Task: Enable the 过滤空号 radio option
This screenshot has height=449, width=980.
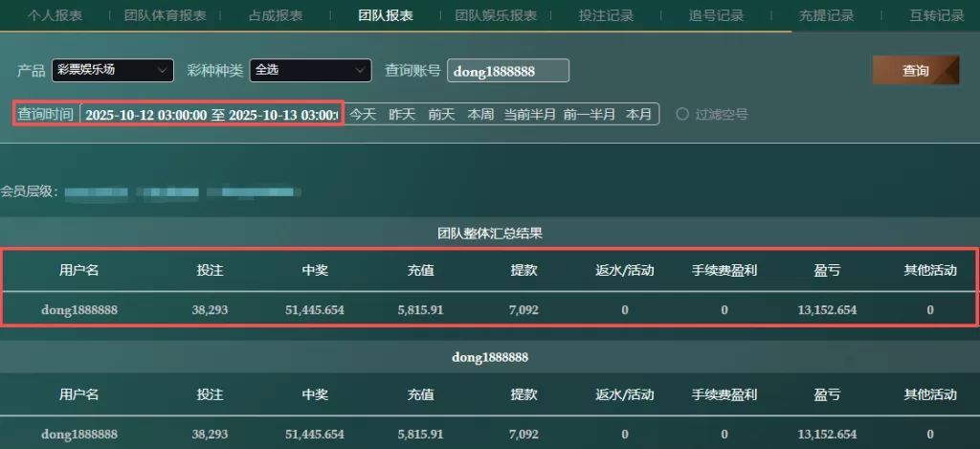Action: click(682, 114)
